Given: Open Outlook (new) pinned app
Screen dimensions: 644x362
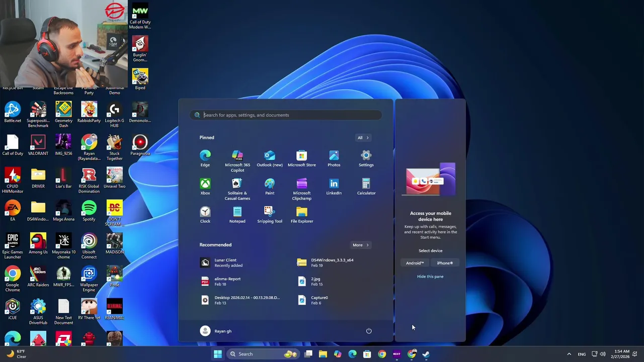Looking at the screenshot, I should [x=270, y=159].
